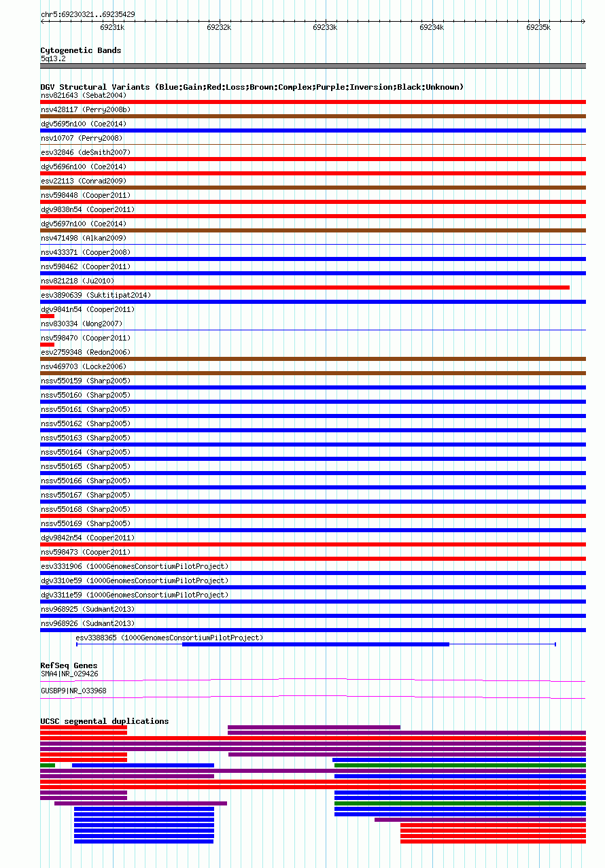Open variant nsv968925 (Sudmant2013) label
This screenshot has height=868, width=605.
(x=88, y=609)
